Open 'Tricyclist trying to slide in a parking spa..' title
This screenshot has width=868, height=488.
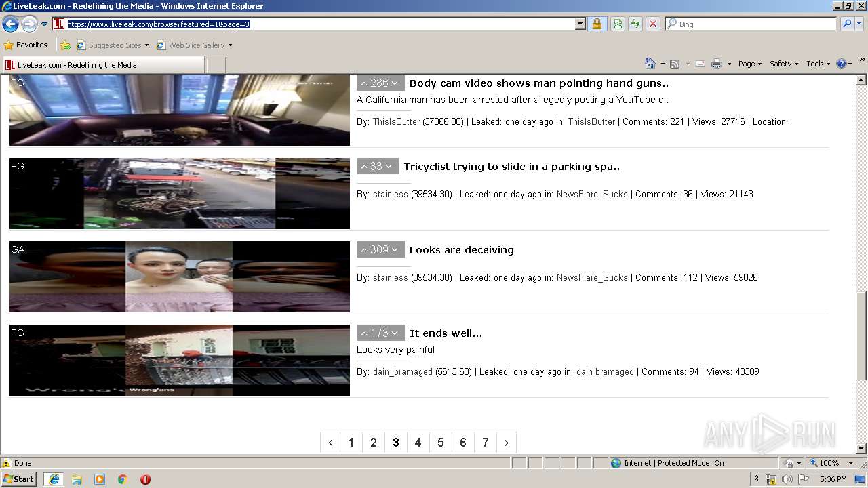[512, 167]
